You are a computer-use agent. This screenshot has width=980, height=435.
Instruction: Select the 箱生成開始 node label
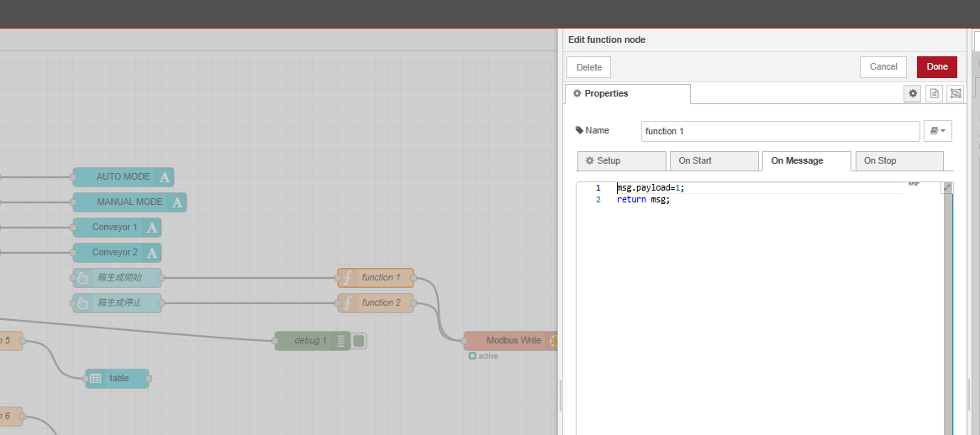pos(119,278)
